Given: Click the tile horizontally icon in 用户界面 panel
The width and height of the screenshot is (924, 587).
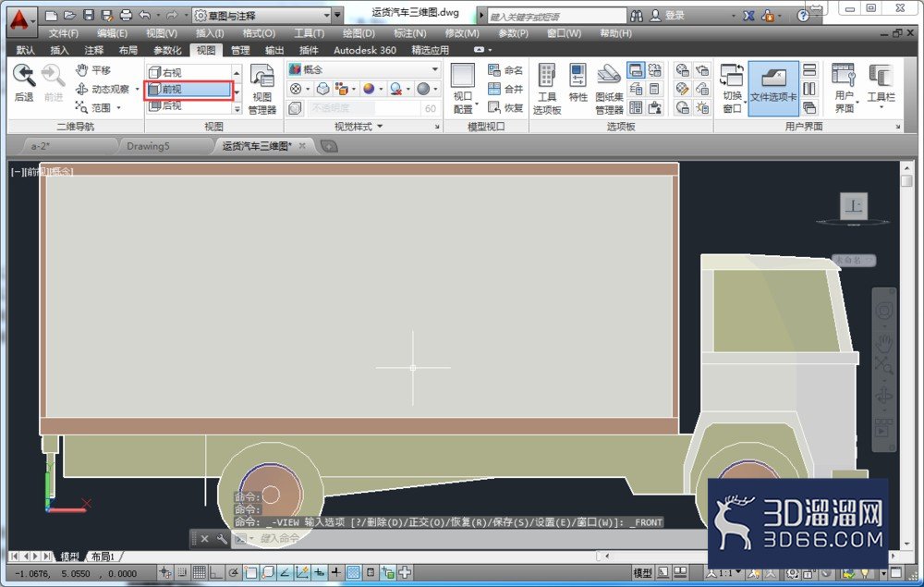Looking at the screenshot, I should [809, 70].
